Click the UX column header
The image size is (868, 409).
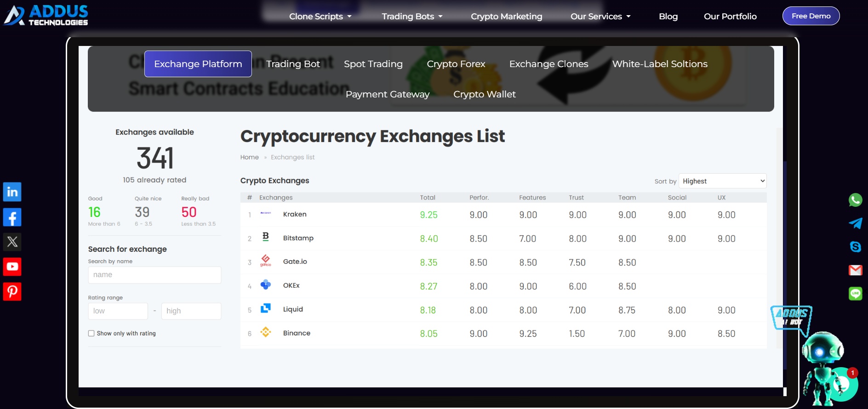point(721,198)
